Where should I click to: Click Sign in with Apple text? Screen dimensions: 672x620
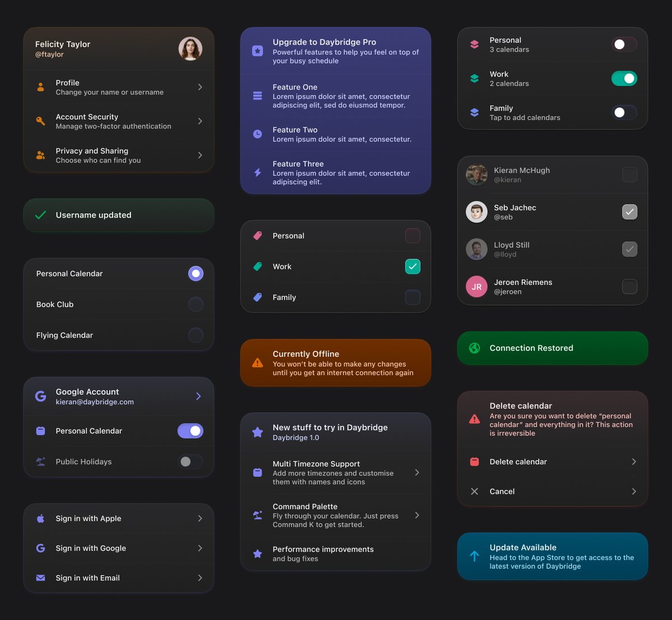click(x=88, y=519)
